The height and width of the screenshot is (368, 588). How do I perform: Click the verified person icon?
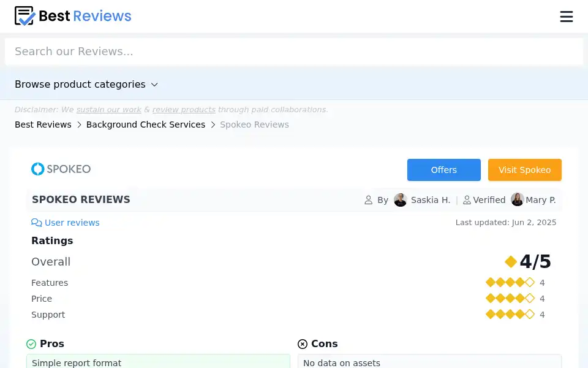467,200
